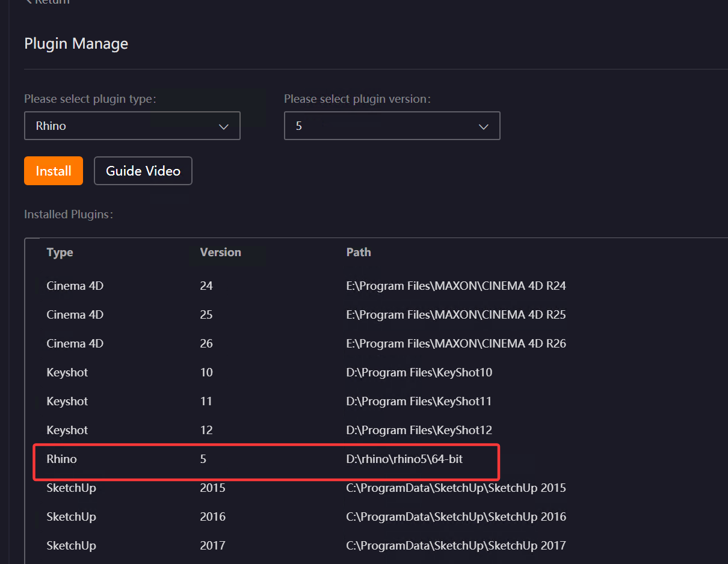
Task: Click the Return link at top
Action: [47, 2]
